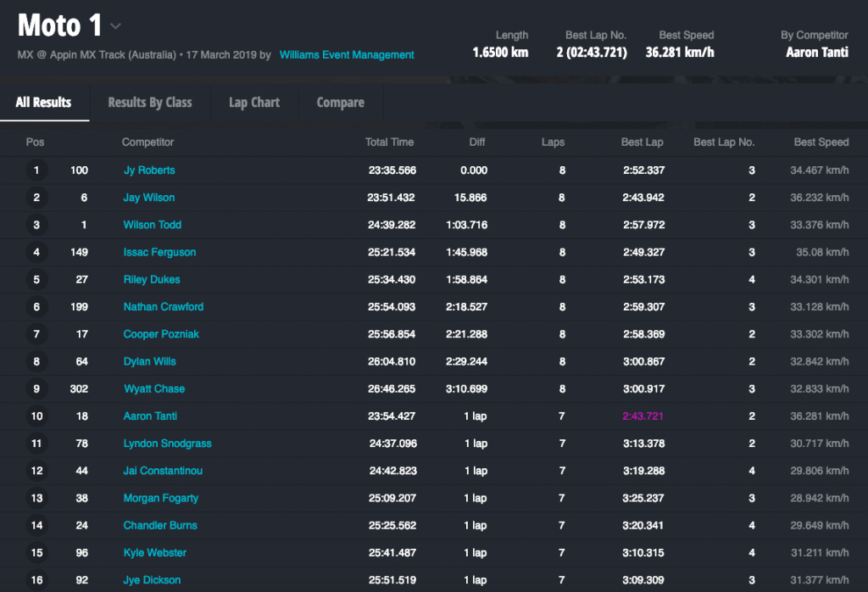The width and height of the screenshot is (868, 592).
Task: Click the Best Speed column header
Action: (x=821, y=142)
